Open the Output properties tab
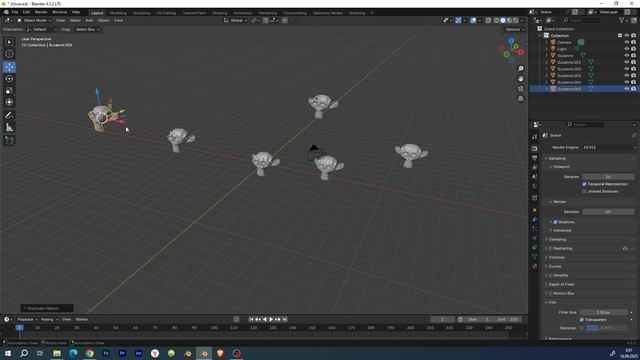This screenshot has height=360, width=640. click(x=535, y=158)
